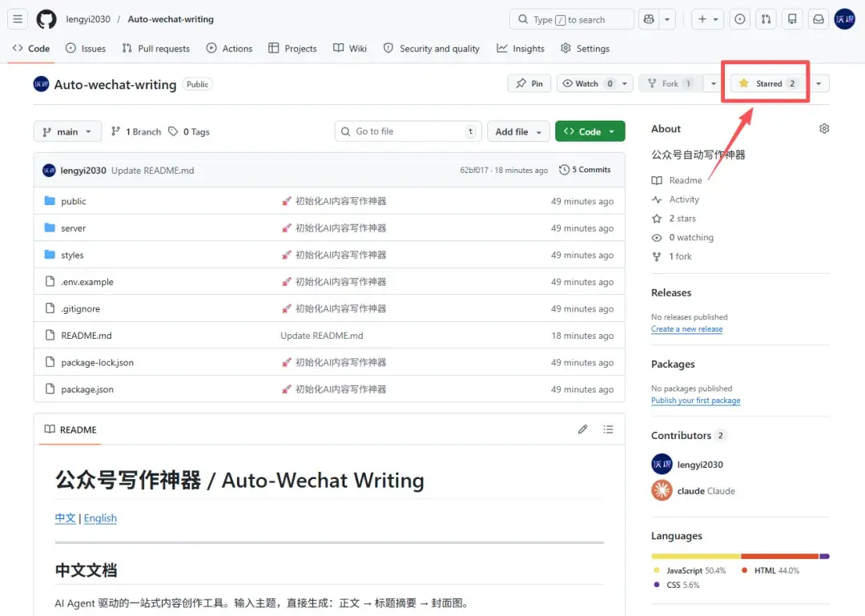Switch to the Issues tab
Image resolution: width=865 pixels, height=616 pixels.
86,49
